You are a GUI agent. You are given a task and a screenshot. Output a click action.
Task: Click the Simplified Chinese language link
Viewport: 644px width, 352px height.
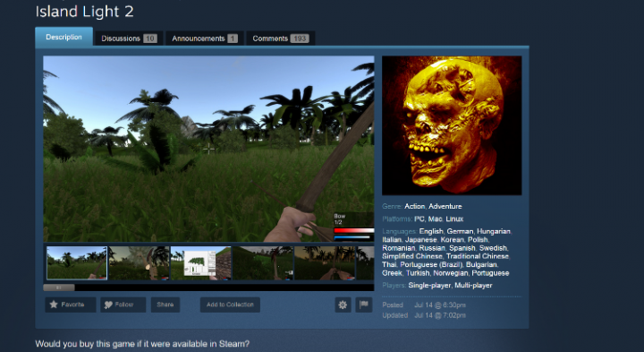(x=412, y=256)
